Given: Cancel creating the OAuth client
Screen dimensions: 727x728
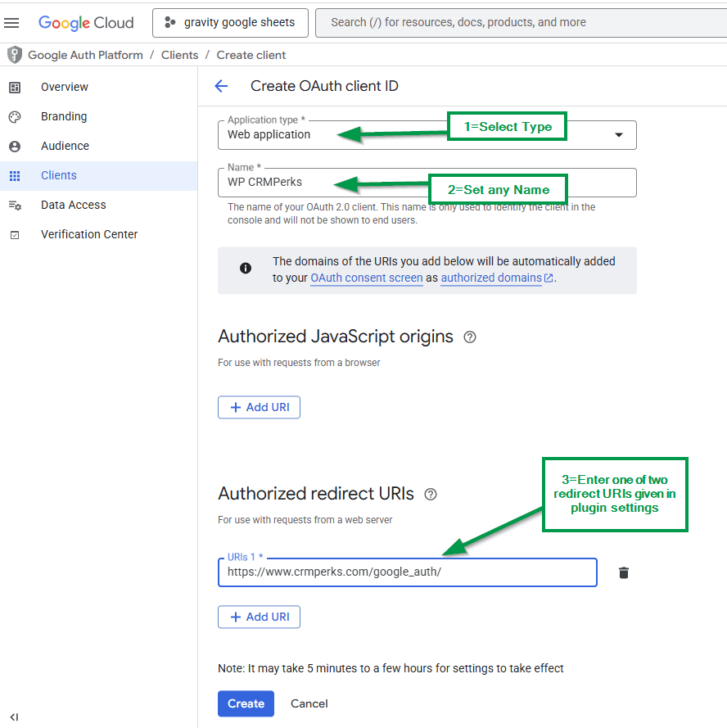Looking at the screenshot, I should pos(309,704).
